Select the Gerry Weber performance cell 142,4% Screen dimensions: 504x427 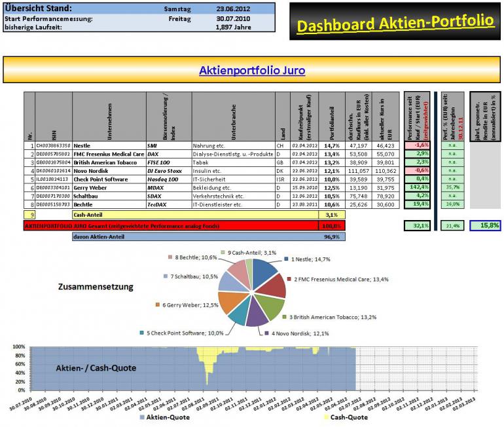[x=417, y=187]
